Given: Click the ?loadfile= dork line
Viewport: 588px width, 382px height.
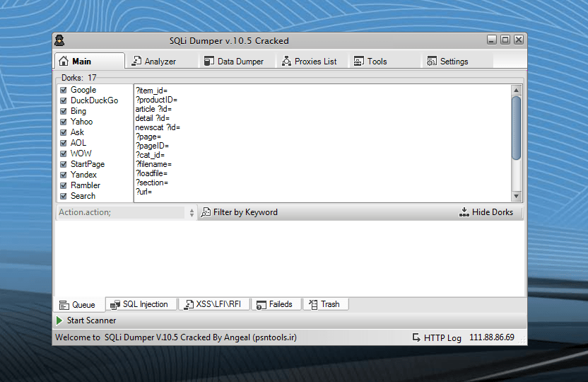Looking at the screenshot, I should coord(151,173).
